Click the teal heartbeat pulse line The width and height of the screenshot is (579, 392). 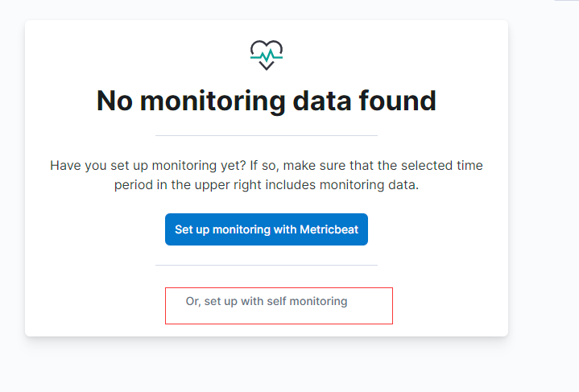pyautogui.click(x=267, y=56)
